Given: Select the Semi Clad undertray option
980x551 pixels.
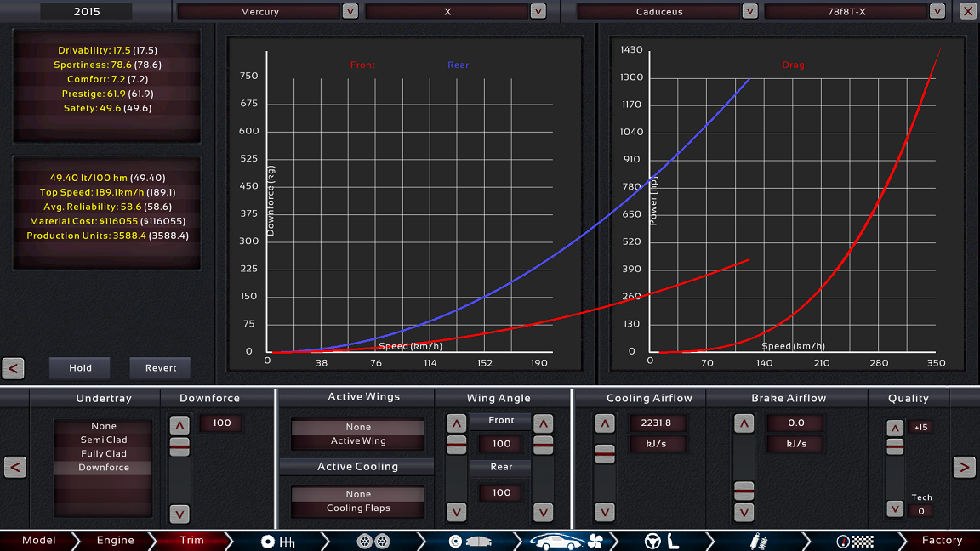Looking at the screenshot, I should [104, 440].
